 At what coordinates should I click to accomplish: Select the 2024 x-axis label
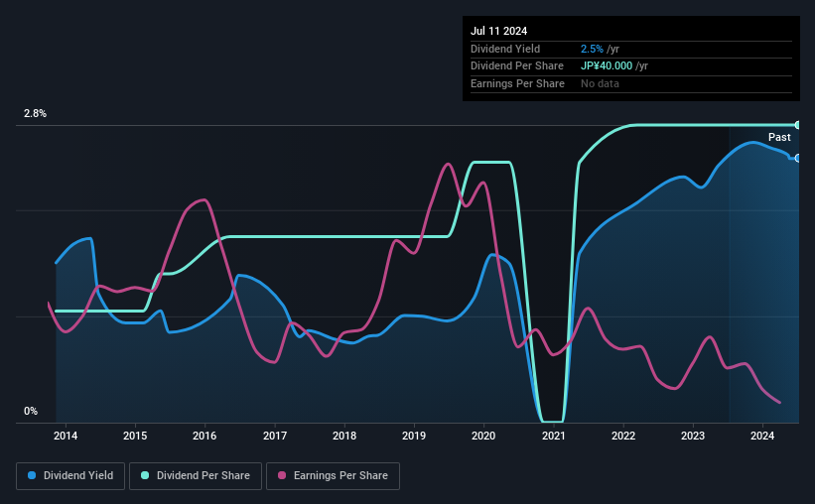click(x=762, y=436)
